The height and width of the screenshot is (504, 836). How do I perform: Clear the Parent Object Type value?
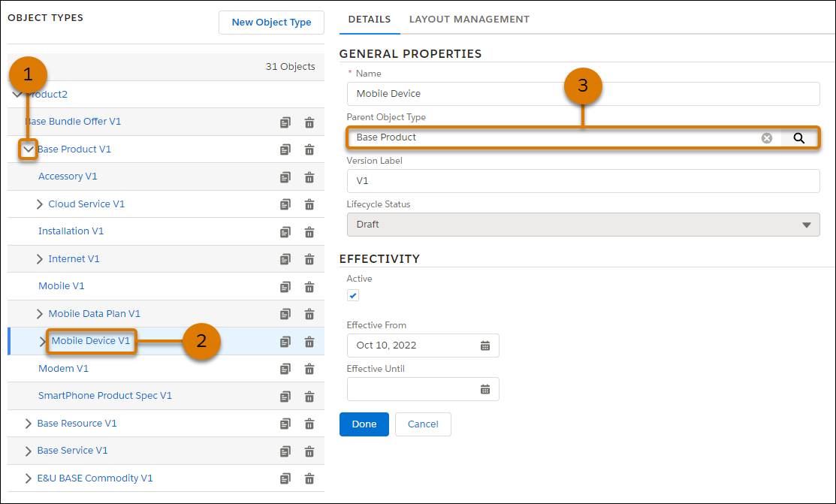(767, 138)
